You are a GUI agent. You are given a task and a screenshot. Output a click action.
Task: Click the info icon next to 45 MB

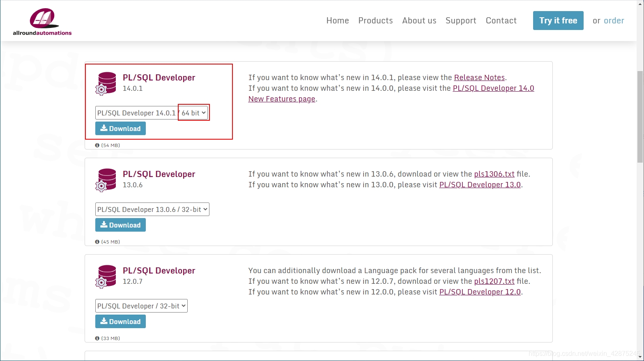click(x=97, y=242)
